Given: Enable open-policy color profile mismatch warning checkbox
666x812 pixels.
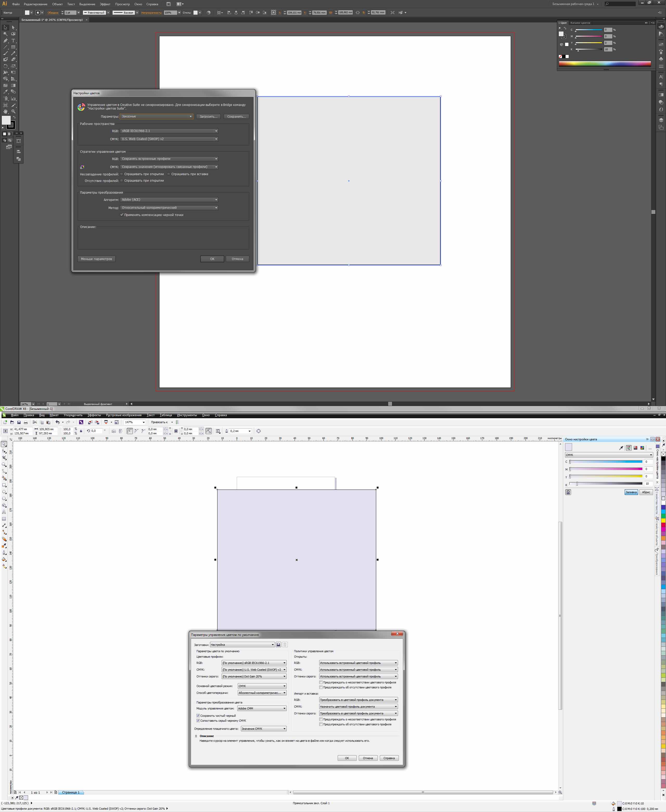Looking at the screenshot, I should [321, 683].
